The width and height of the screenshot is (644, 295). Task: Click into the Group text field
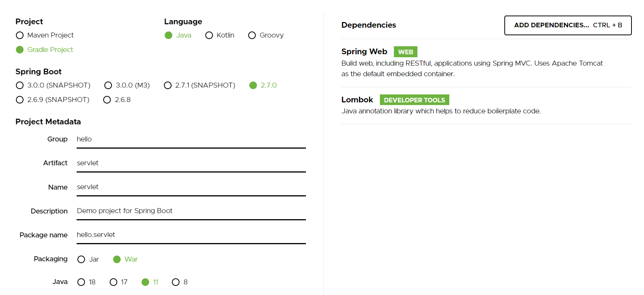pyautogui.click(x=191, y=140)
